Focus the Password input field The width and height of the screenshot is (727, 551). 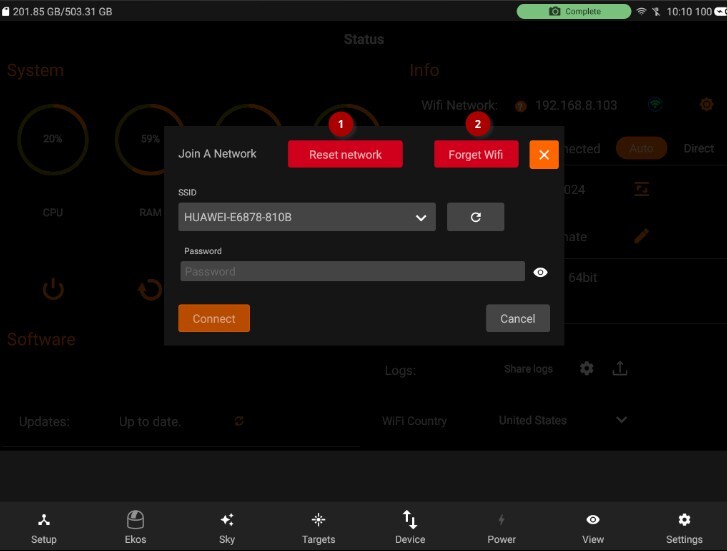pyautogui.click(x=352, y=271)
